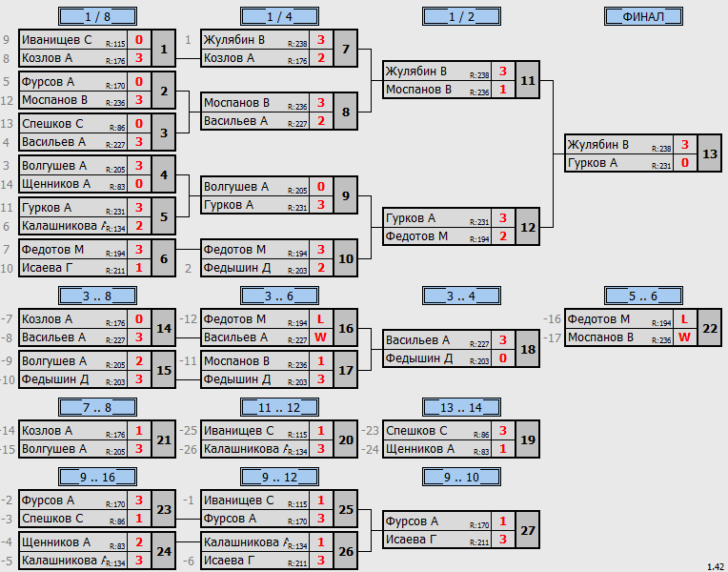This screenshot has width=728, height=572.
Task: Select match number 5 box
Action: click(x=164, y=216)
